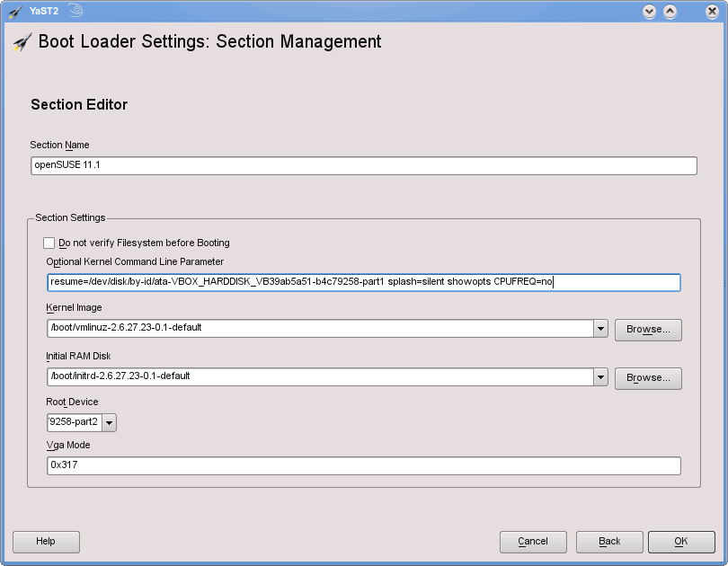Click the openSUSE gecko icon in title bar
This screenshot has height=566, width=728.
(75, 10)
